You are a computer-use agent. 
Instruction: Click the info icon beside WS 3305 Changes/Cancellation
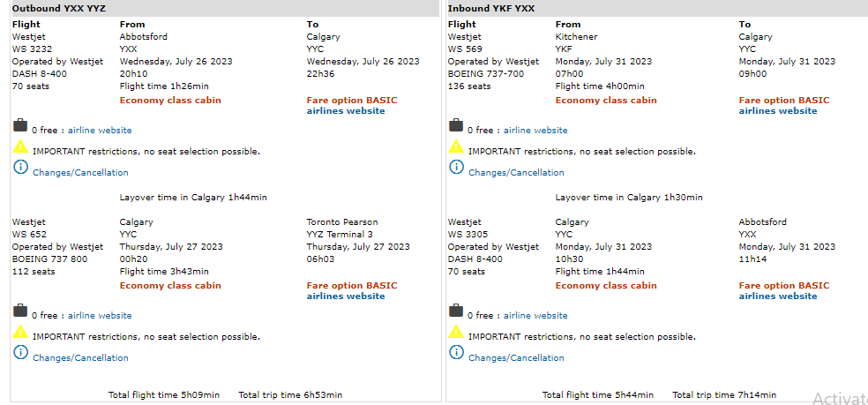(456, 353)
